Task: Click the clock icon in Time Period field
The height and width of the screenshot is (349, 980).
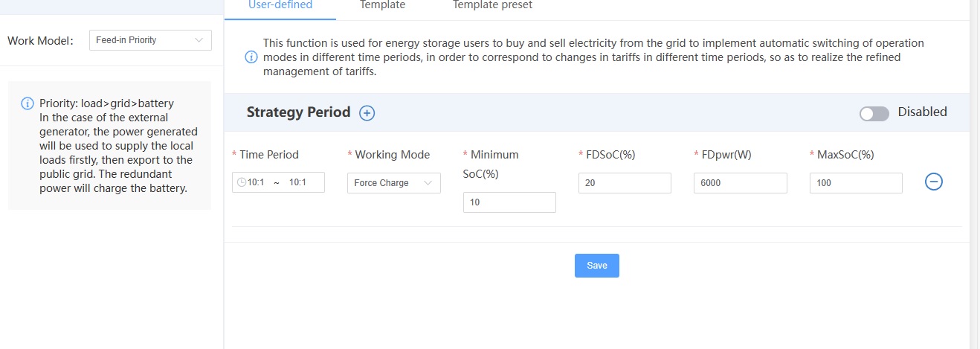Action: coord(242,182)
